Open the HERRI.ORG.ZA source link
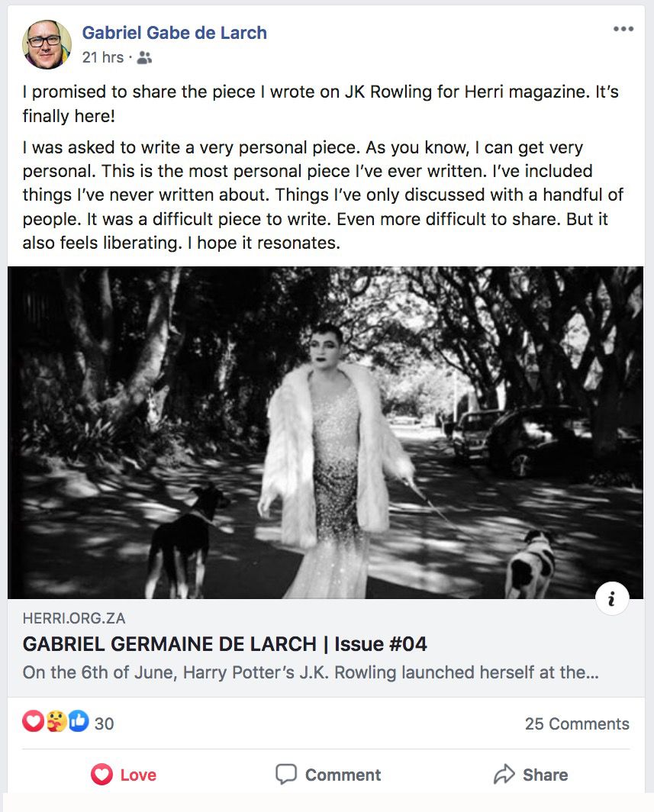The width and height of the screenshot is (654, 812). click(x=74, y=619)
